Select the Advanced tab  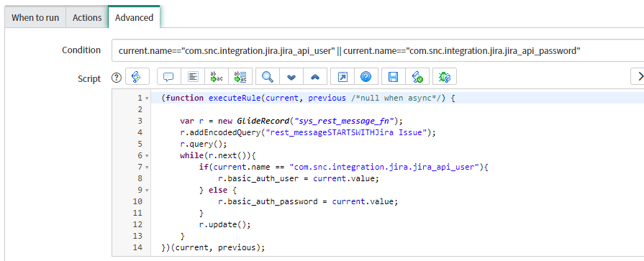(135, 18)
